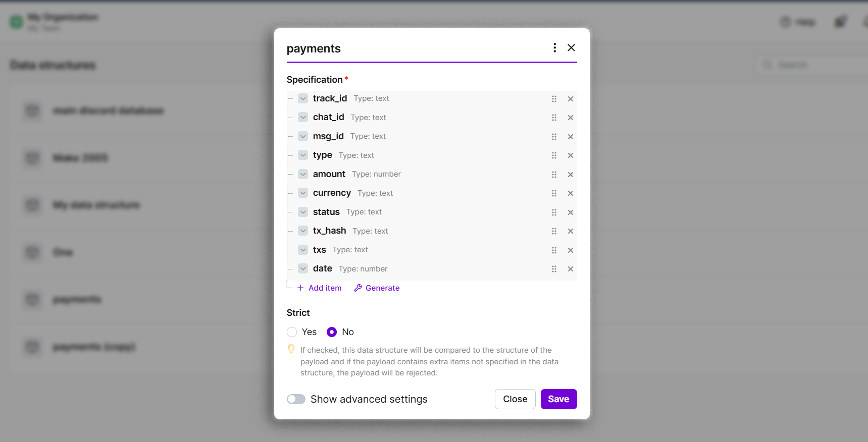The height and width of the screenshot is (442, 868).
Task: Expand the track_id item chevron
Action: click(303, 98)
